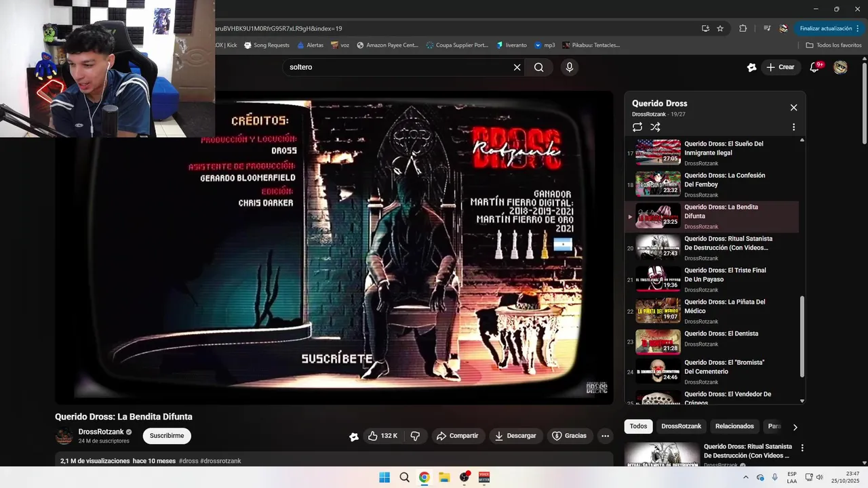Click the sparkle icon left of like button
Image resolution: width=868 pixels, height=488 pixels.
(x=354, y=436)
